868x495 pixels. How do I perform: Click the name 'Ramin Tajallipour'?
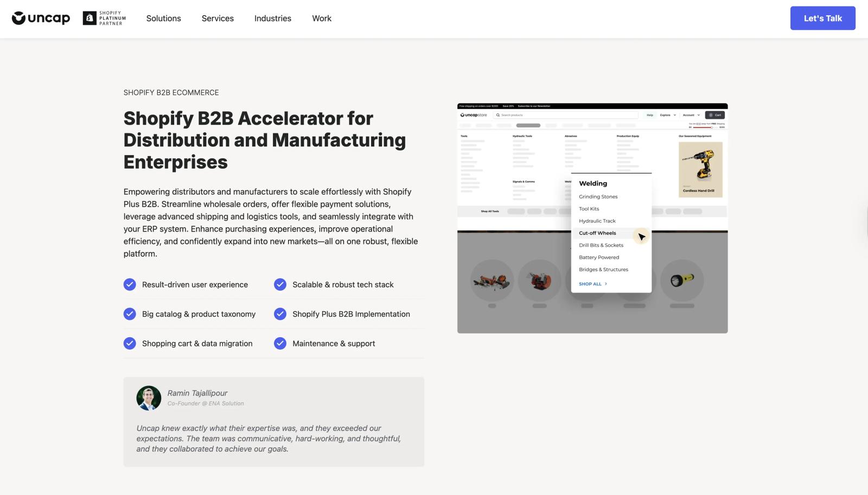pyautogui.click(x=197, y=393)
